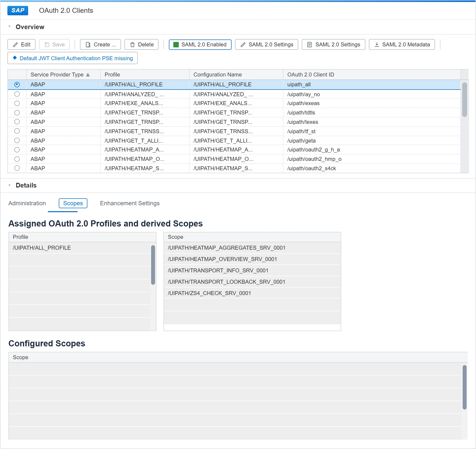Viewport: 476px width, 449px height.
Task: Select radio button for /uipath/texes row
Action: point(17,122)
